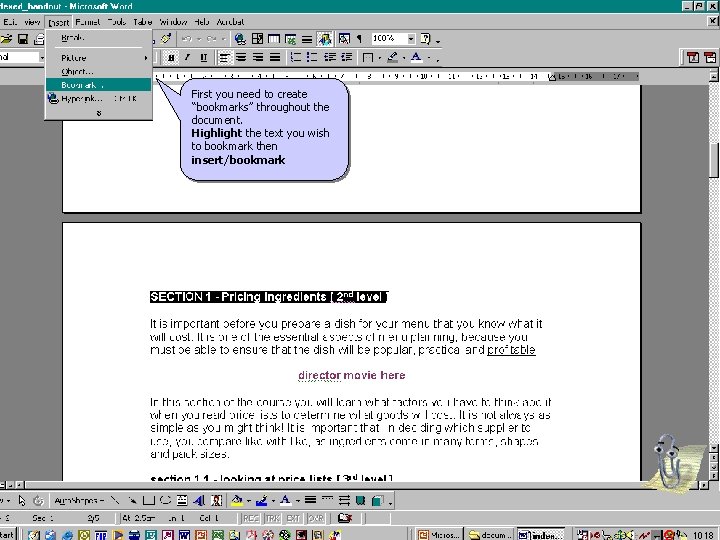The width and height of the screenshot is (720, 540).
Task: Click the Shadow style icon
Action: click(360, 501)
